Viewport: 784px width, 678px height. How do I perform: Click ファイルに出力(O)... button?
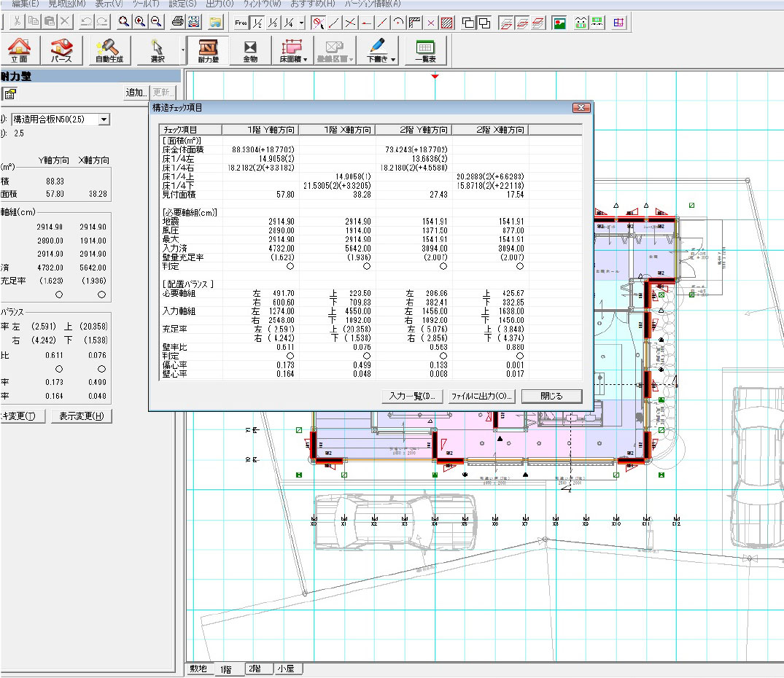pos(481,396)
